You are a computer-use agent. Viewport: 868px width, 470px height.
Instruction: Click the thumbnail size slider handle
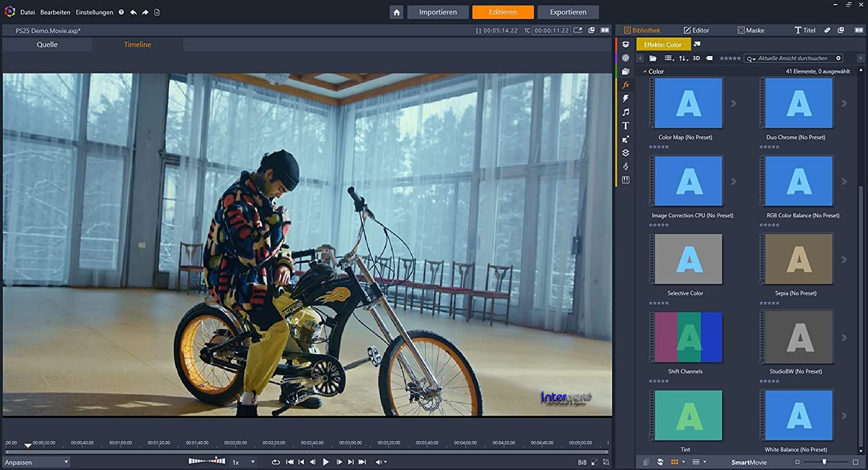click(x=824, y=462)
